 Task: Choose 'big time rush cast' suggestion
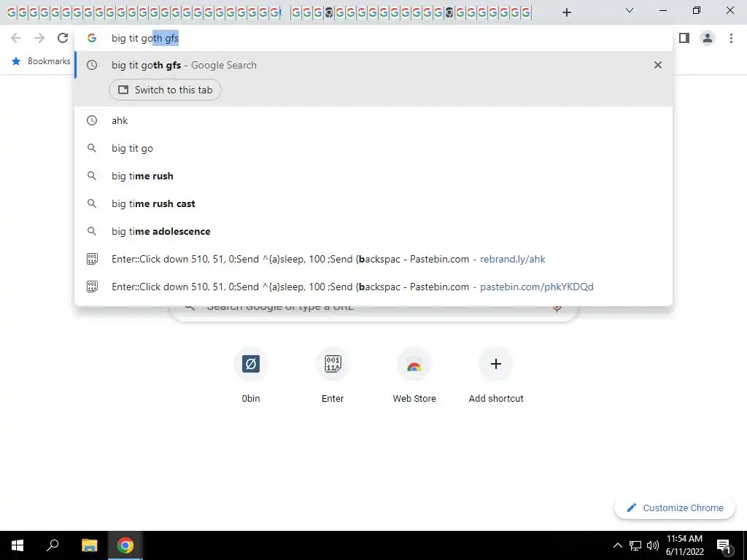pyautogui.click(x=373, y=203)
